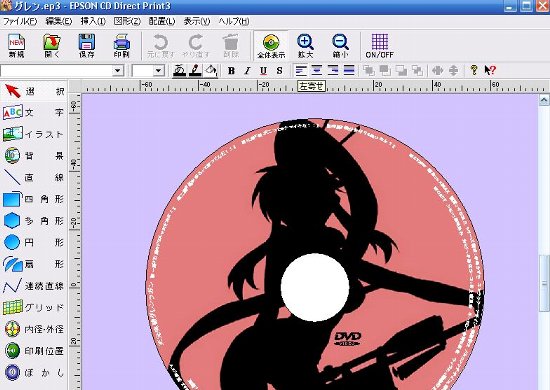Open the 挿入(I) menu
This screenshot has width=550, height=390.
pos(93,21)
